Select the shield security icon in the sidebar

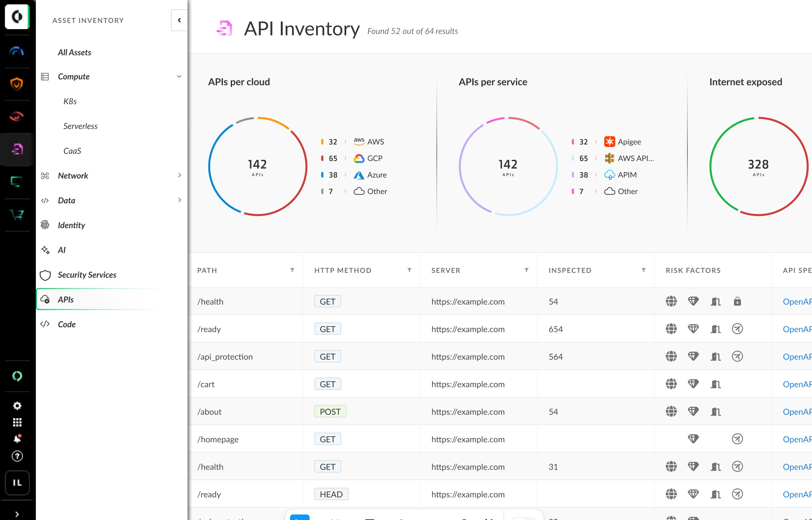tap(17, 83)
